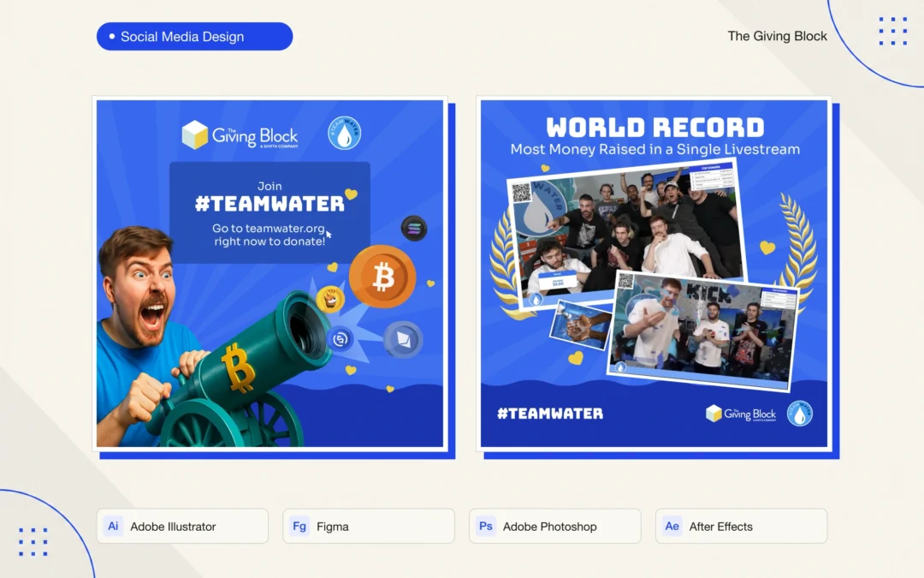Click The Giving Block title text

pyautogui.click(x=777, y=36)
